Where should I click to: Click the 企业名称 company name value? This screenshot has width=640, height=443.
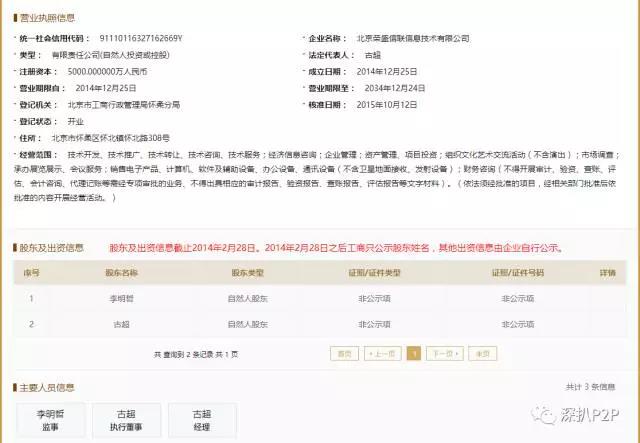pyautogui.click(x=413, y=38)
